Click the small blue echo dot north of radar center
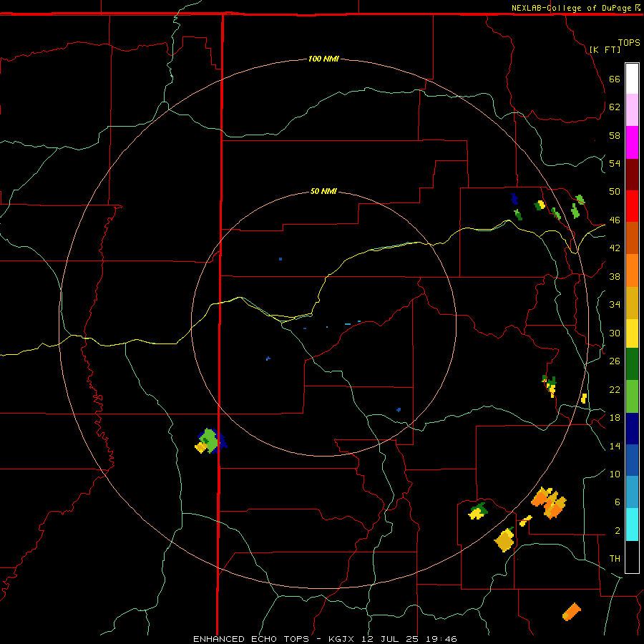 click(x=280, y=259)
